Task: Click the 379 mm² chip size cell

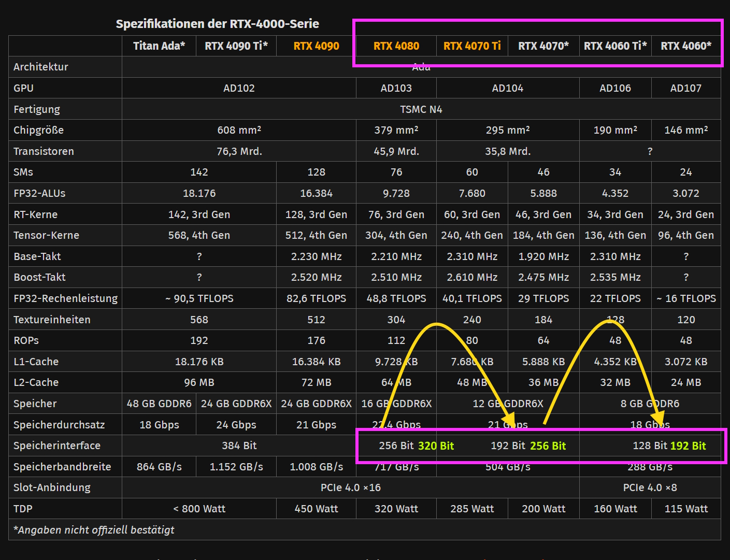Action: [x=396, y=130]
